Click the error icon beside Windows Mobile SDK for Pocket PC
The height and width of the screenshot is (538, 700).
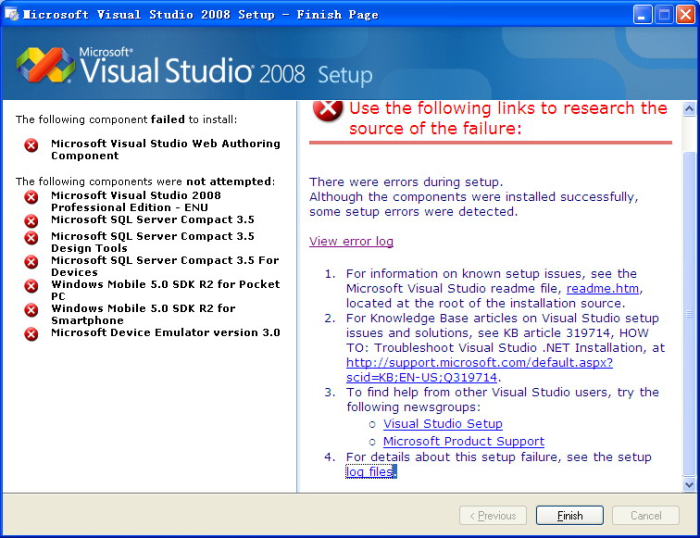click(31, 286)
